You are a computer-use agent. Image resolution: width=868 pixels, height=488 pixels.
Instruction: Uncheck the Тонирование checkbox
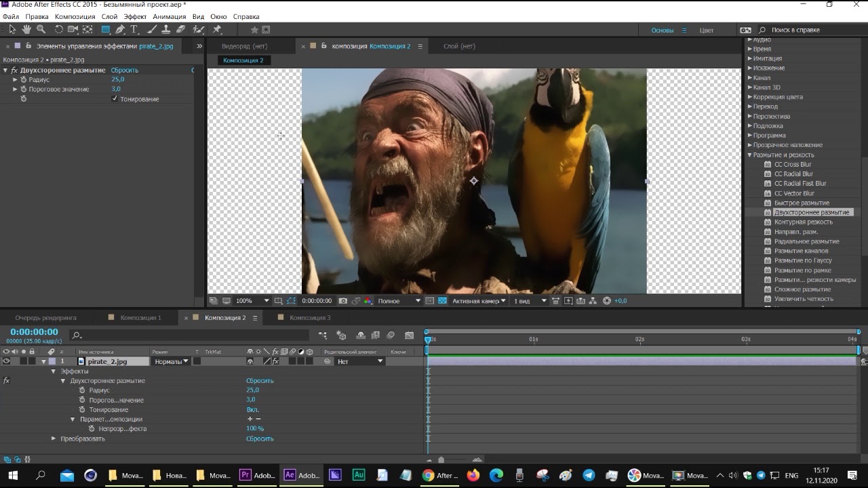(x=115, y=99)
